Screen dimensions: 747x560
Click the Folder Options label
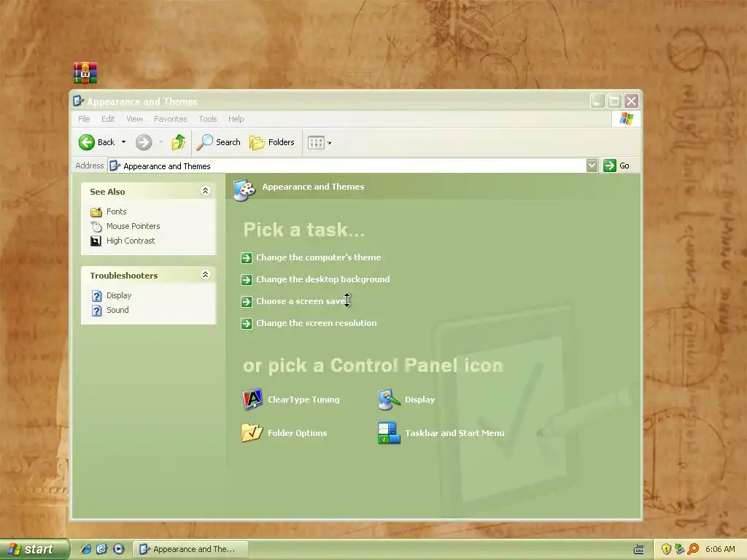298,433
